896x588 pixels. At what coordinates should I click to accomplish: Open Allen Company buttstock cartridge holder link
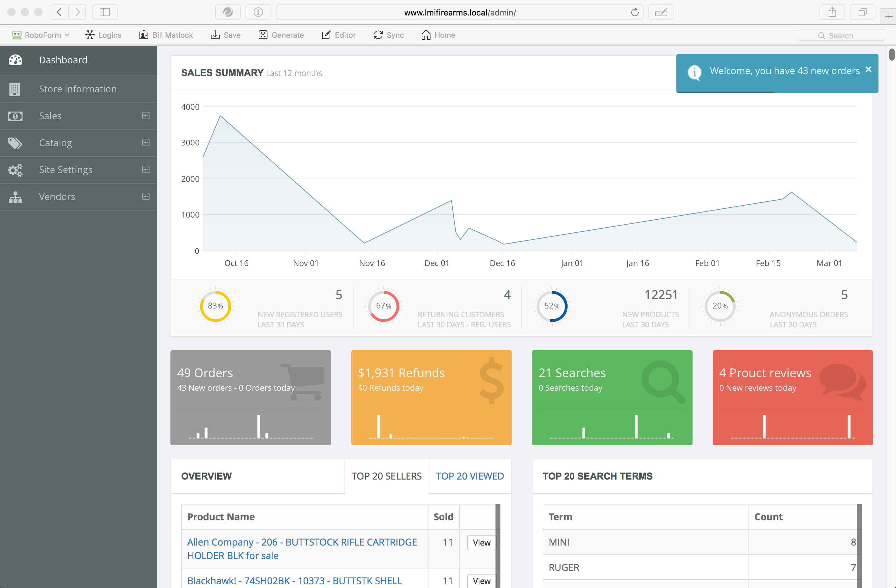click(302, 549)
